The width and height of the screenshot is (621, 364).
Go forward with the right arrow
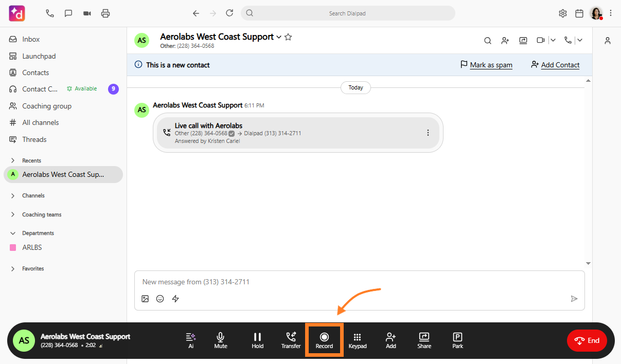(213, 13)
